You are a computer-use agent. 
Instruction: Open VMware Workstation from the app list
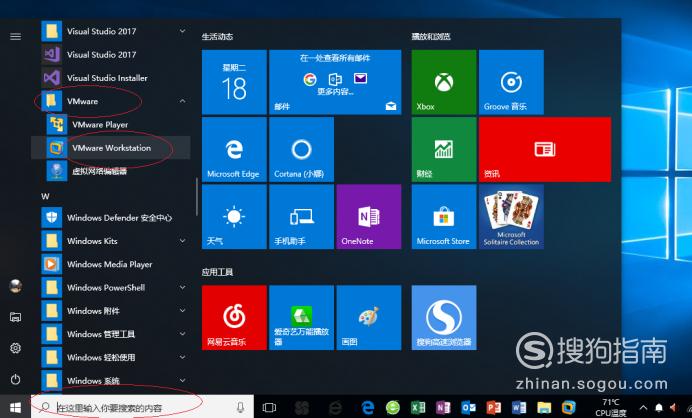pos(111,148)
